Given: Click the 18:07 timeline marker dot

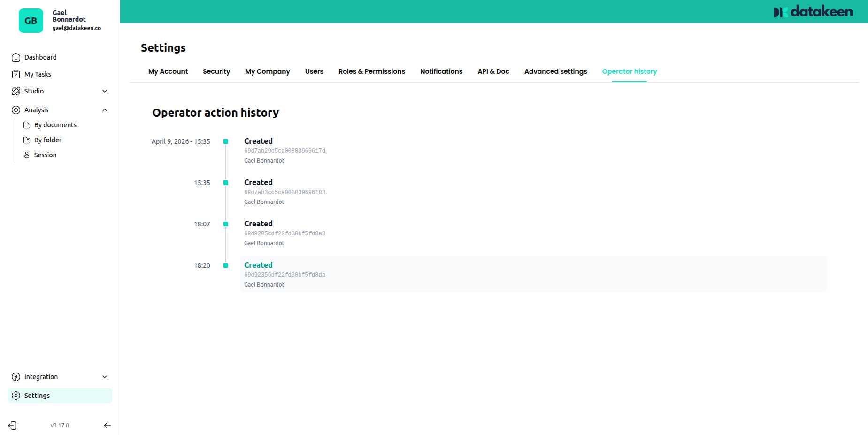Looking at the screenshot, I should click(226, 224).
